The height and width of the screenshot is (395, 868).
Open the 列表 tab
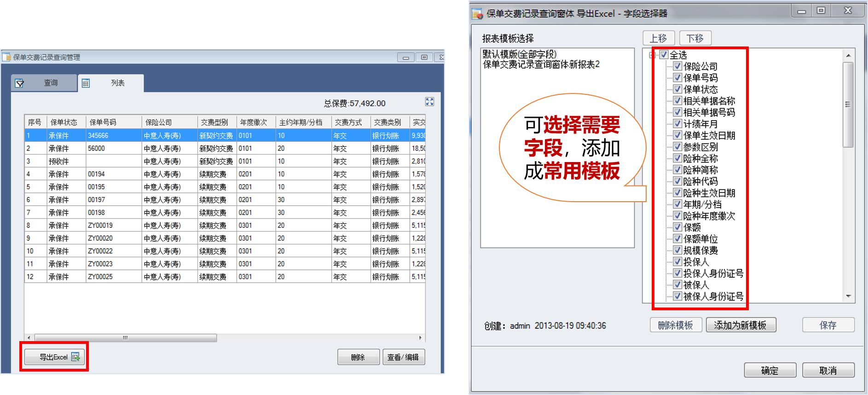click(x=111, y=83)
